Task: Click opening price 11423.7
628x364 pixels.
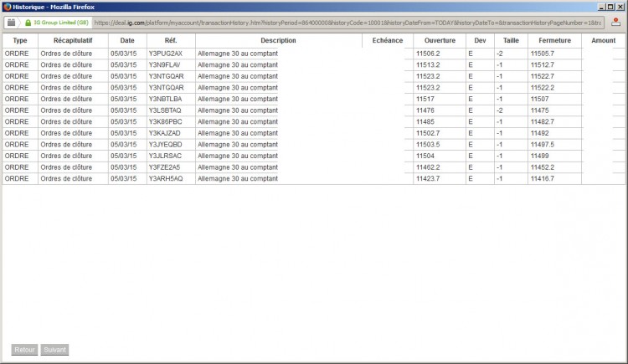Action: (428, 178)
